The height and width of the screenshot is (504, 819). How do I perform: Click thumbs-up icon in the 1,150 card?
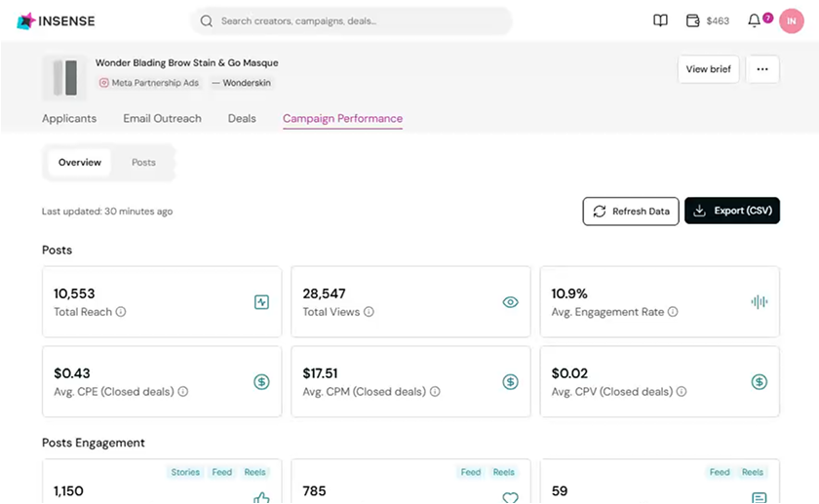point(261,497)
